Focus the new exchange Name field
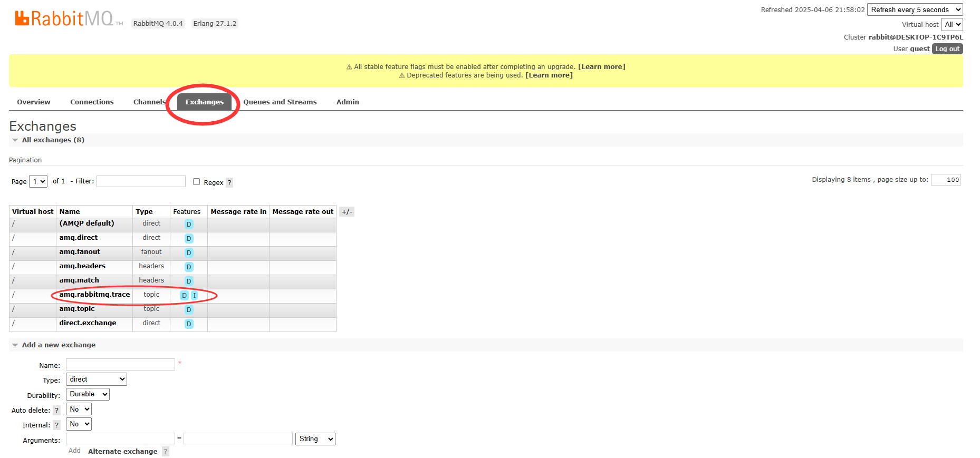Image resolution: width=980 pixels, height=458 pixels. coord(120,364)
